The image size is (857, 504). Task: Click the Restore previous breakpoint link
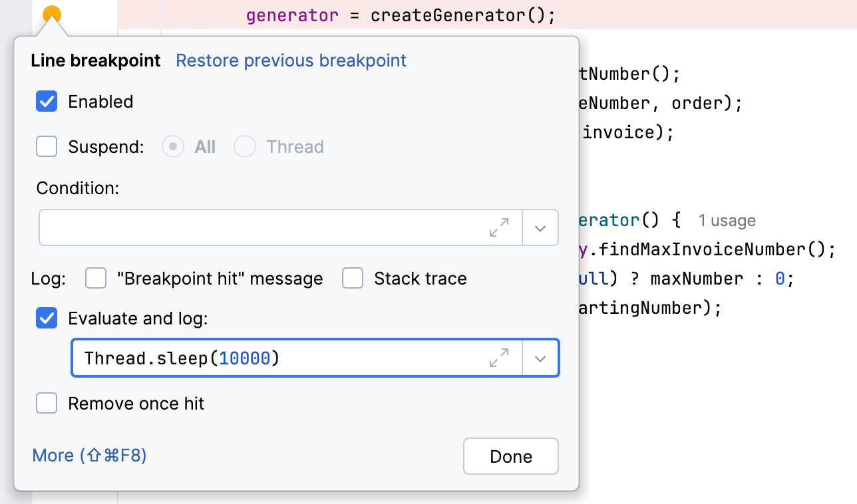291,61
